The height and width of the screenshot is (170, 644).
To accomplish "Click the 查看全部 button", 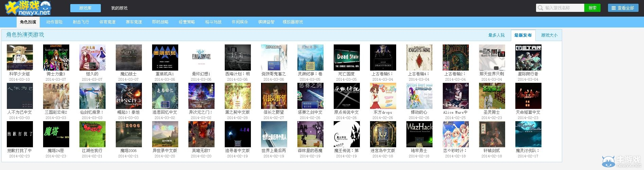I will click(x=623, y=8).
